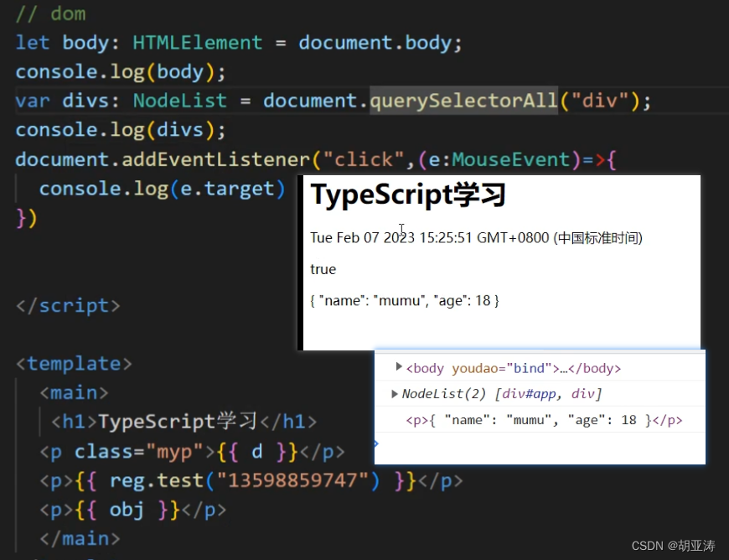Click the 'TypeScript学习' heading in the preview
Screen dimensions: 729x560
[x=408, y=194]
